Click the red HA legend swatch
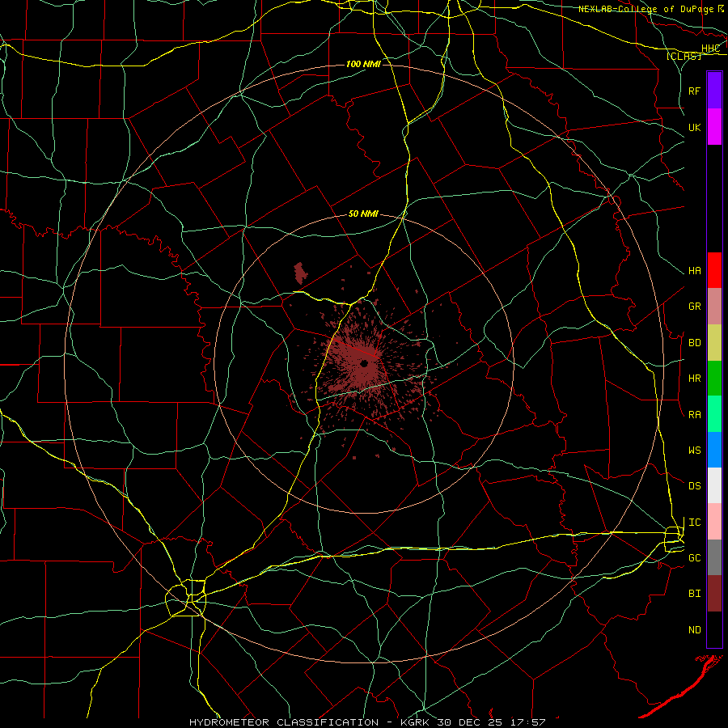This screenshot has height=728, width=728. pos(714,270)
